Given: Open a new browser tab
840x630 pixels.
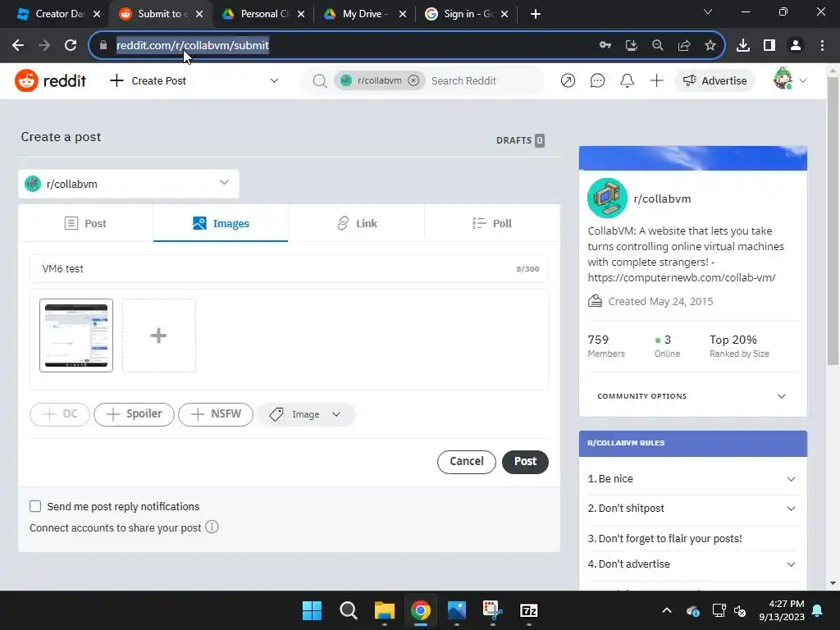Looking at the screenshot, I should pyautogui.click(x=535, y=14).
